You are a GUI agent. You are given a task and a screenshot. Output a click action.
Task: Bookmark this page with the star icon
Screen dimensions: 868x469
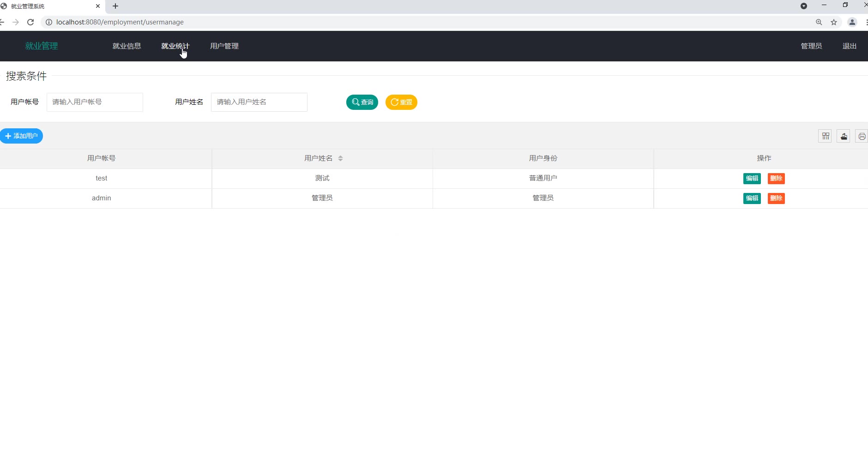click(834, 22)
